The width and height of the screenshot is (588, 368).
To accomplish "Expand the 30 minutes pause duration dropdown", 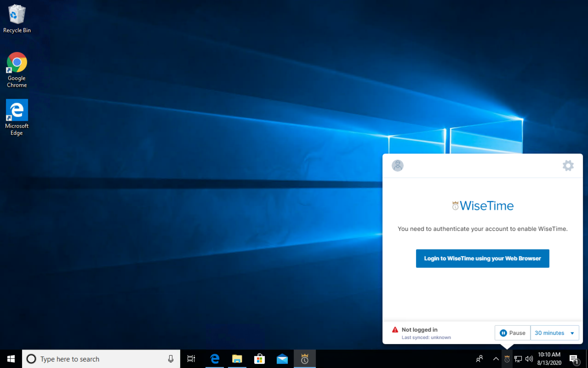I will 554,333.
